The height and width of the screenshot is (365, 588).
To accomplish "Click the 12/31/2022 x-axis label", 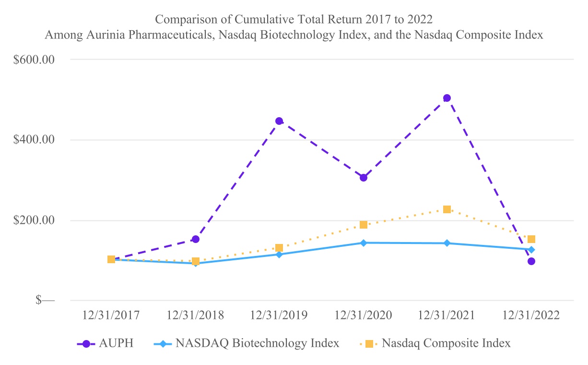I will tap(531, 316).
